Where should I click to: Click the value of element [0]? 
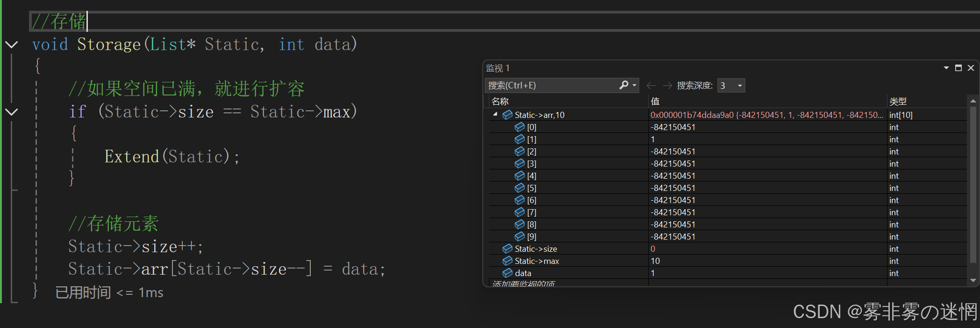(x=673, y=127)
